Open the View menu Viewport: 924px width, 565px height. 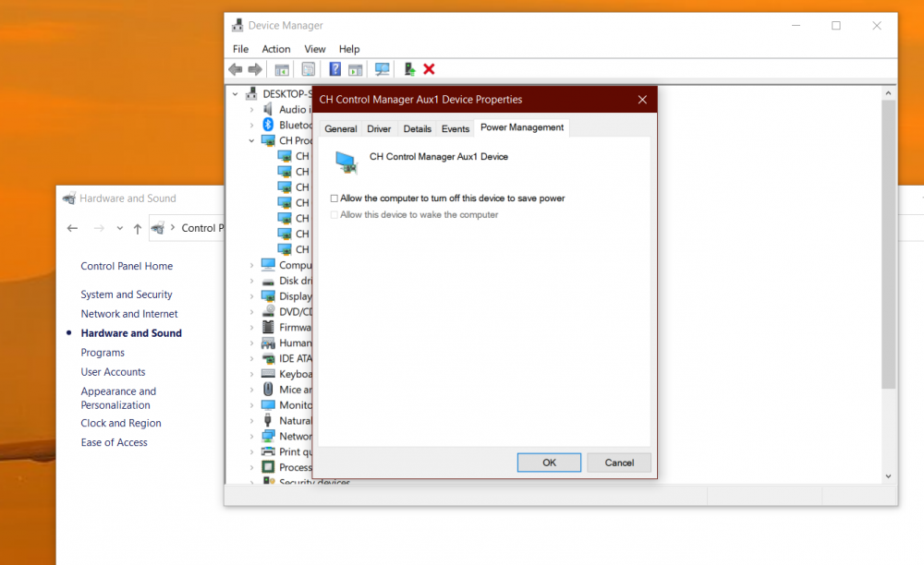pyautogui.click(x=315, y=49)
